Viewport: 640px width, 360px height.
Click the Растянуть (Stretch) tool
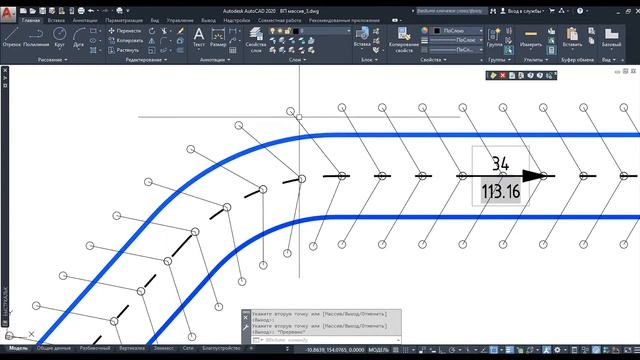(x=124, y=50)
